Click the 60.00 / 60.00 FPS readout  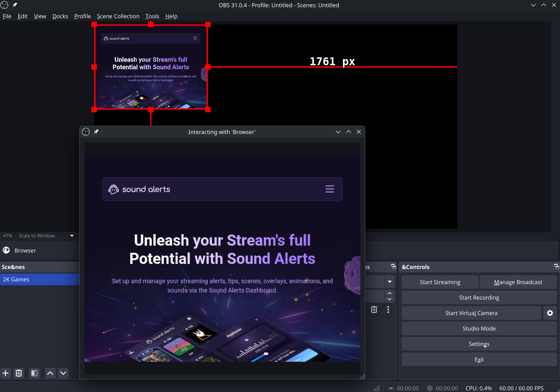(x=522, y=388)
